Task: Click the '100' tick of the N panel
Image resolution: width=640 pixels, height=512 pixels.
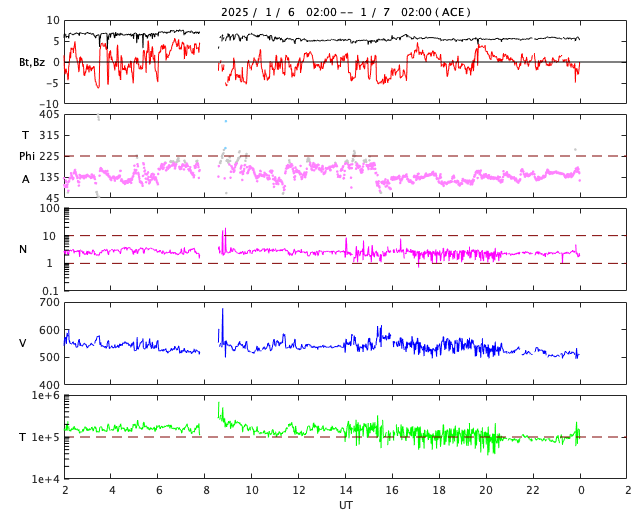Action: click(x=49, y=209)
